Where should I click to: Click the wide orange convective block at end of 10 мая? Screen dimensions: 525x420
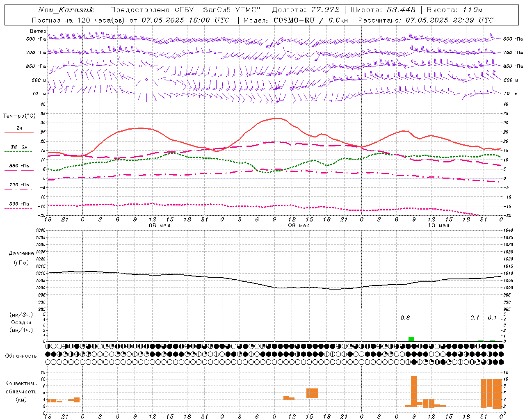coord(491,393)
